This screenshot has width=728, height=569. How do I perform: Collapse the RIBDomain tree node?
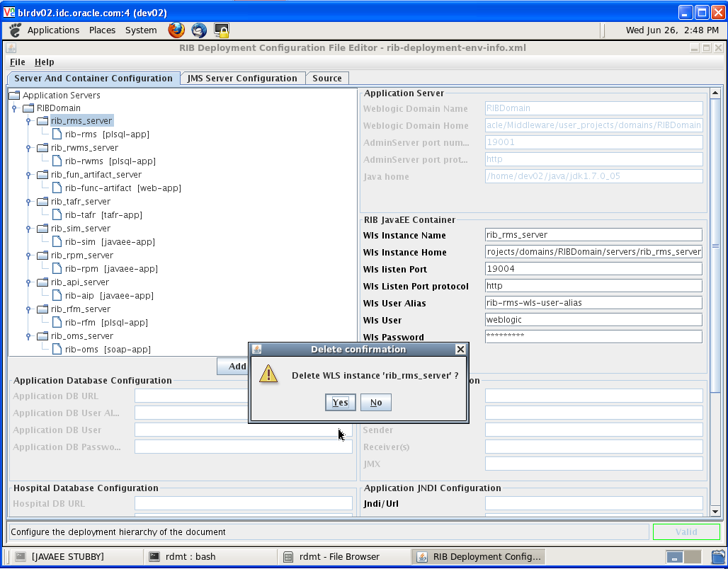point(14,108)
